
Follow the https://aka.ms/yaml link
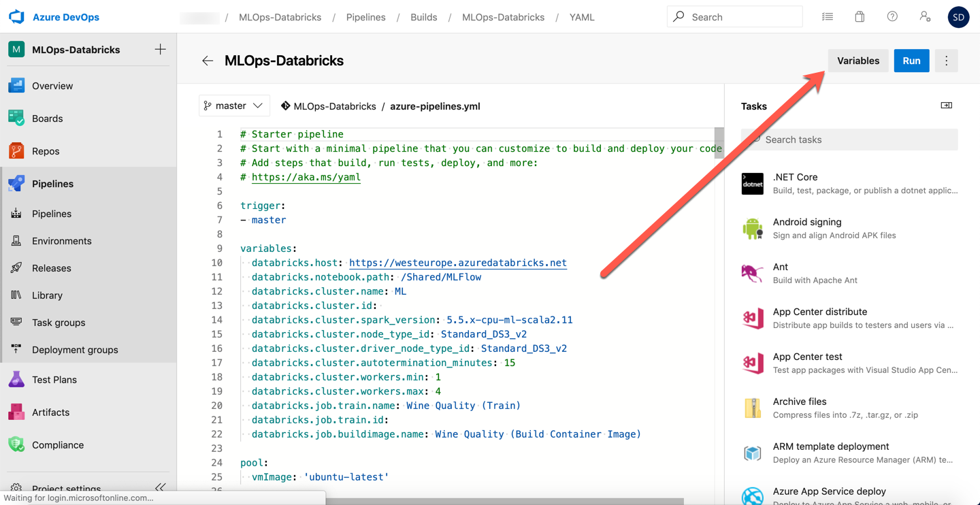coord(306,177)
